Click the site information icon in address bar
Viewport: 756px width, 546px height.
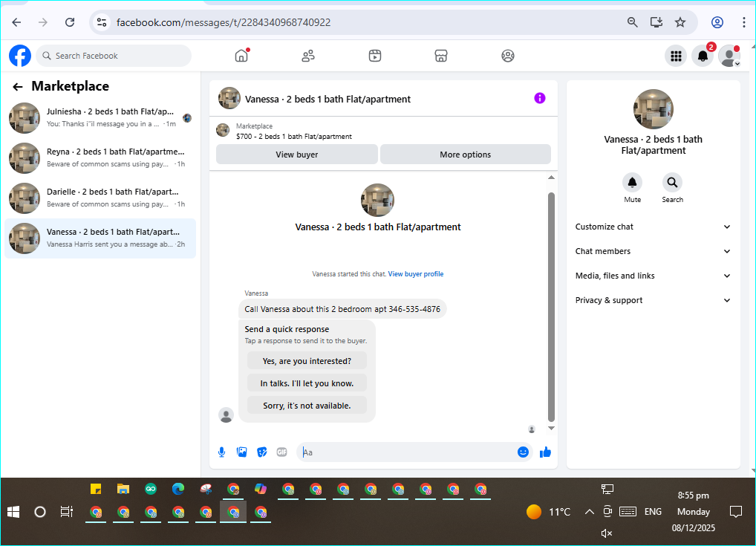(102, 22)
